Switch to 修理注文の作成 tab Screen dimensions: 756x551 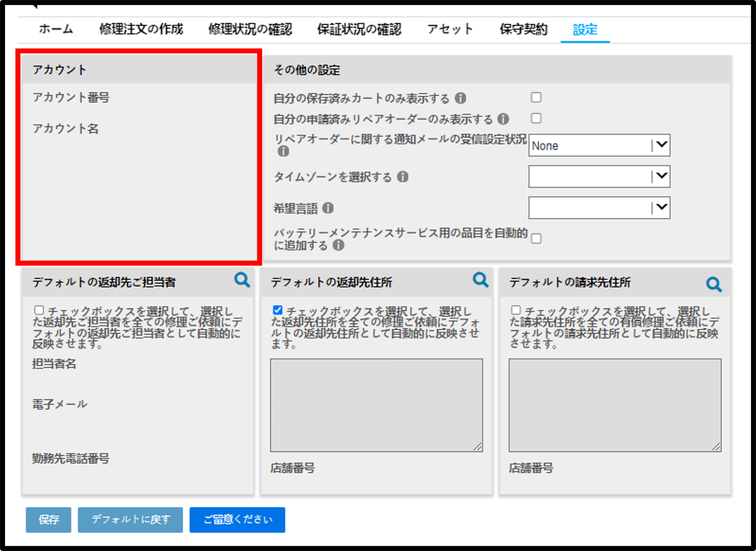[x=141, y=29]
